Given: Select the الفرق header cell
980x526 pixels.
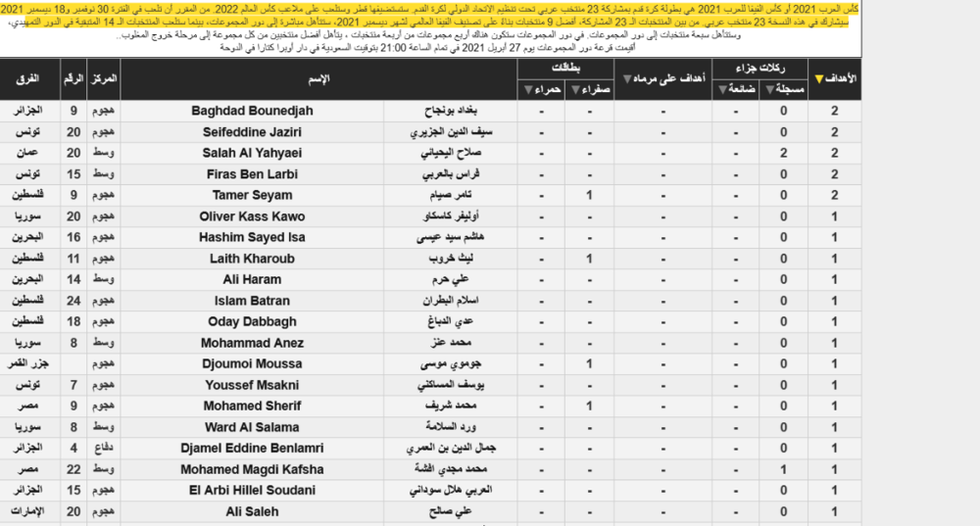Looking at the screenshot, I should pyautogui.click(x=30, y=79).
